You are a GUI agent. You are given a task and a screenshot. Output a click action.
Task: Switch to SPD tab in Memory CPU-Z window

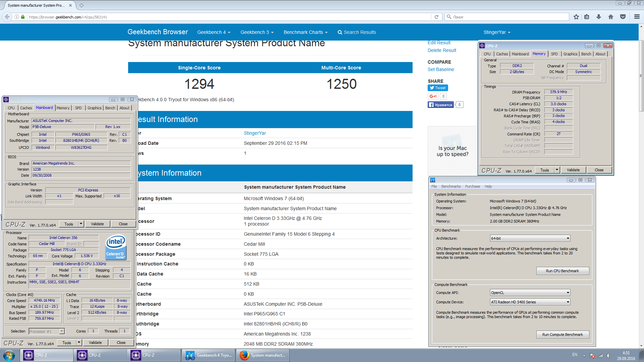[554, 54]
